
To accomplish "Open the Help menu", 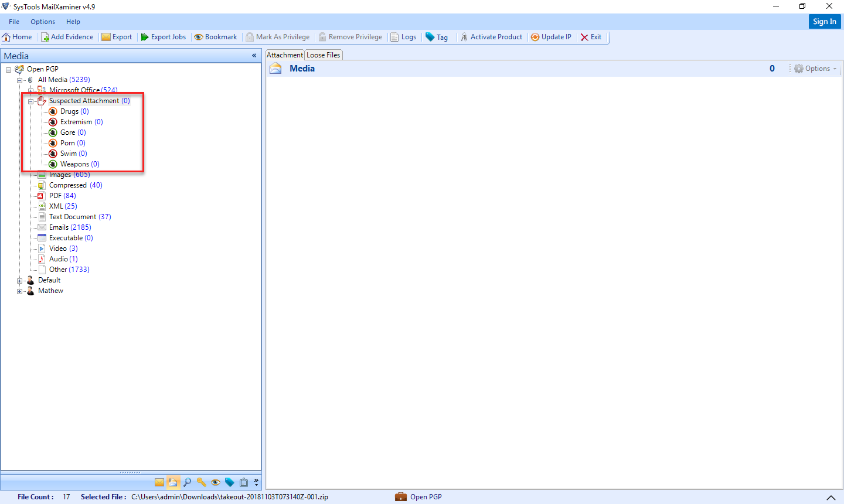I will 73,22.
